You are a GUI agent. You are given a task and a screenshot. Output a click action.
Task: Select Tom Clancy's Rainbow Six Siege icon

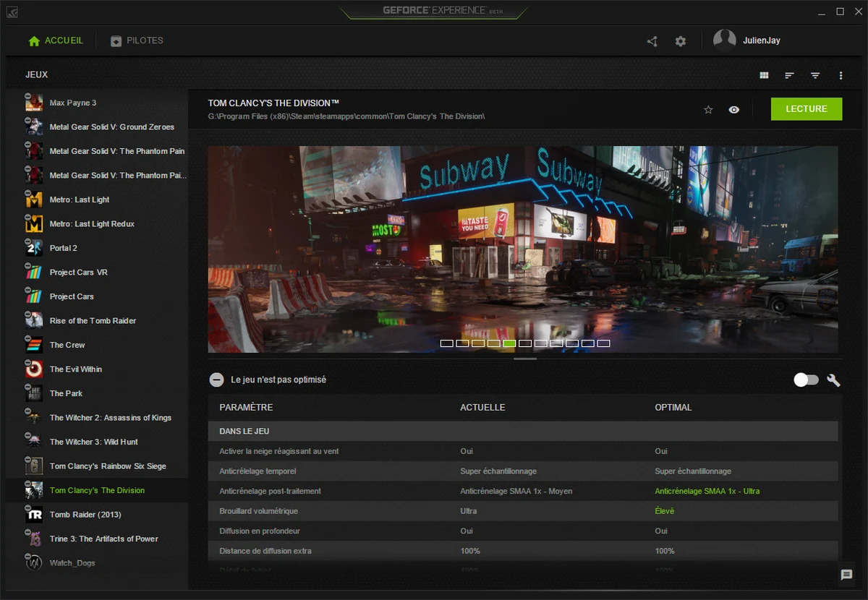(34, 466)
